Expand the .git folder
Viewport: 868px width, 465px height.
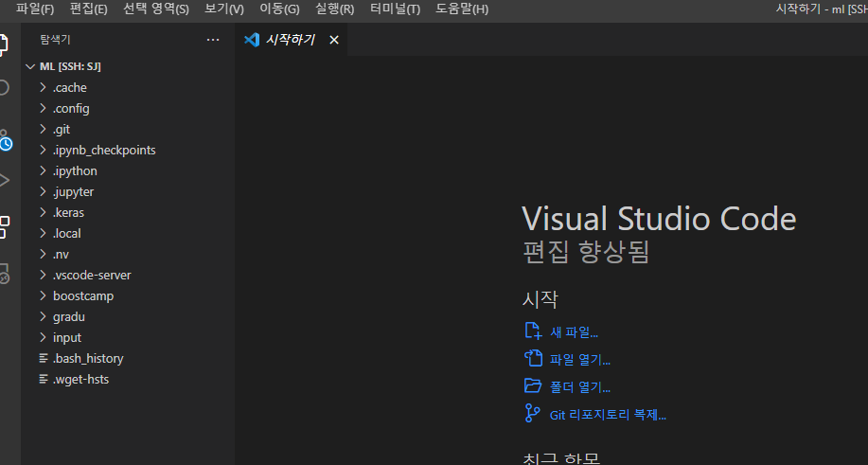(43, 129)
